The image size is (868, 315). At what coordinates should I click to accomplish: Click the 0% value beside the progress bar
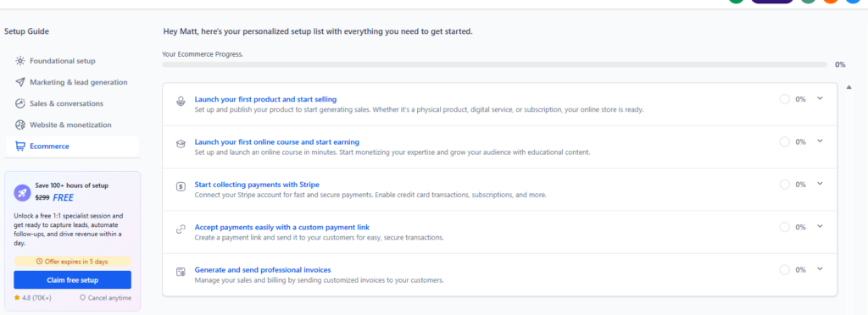tap(840, 64)
